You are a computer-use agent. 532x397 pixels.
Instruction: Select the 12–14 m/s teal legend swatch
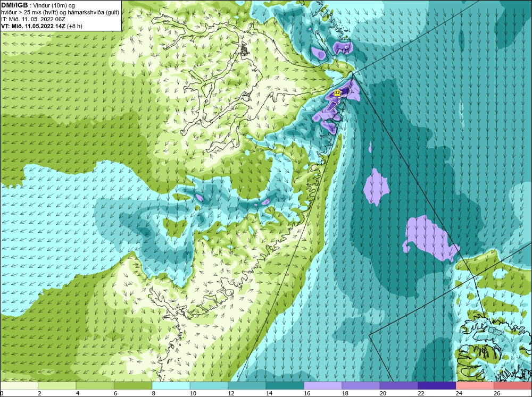[x=247, y=386]
